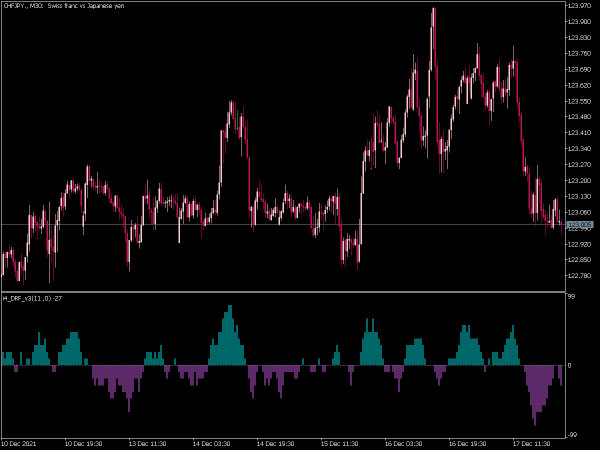Click the deepest purple histogram trough
Viewport: 600px width, 450px height.
click(x=539, y=423)
